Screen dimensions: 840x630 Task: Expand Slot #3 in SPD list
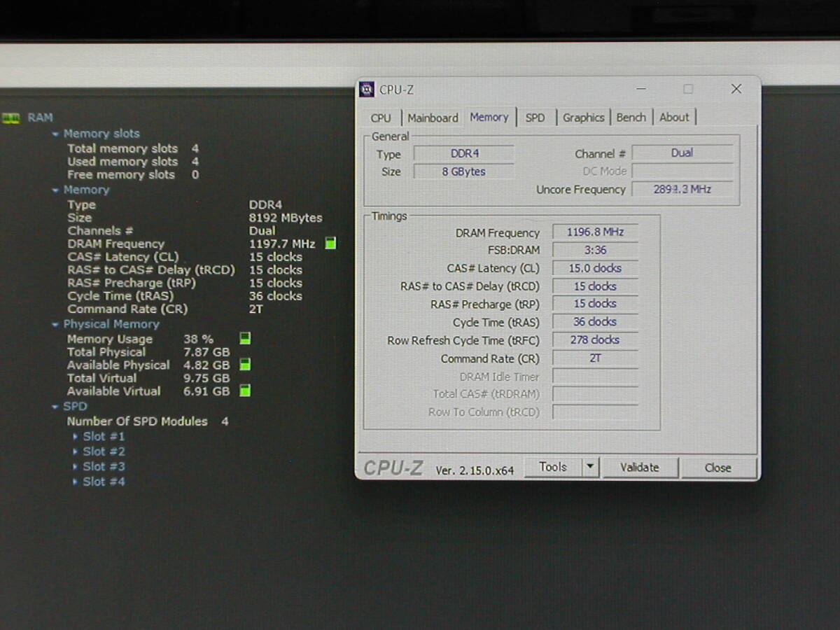[x=76, y=467]
